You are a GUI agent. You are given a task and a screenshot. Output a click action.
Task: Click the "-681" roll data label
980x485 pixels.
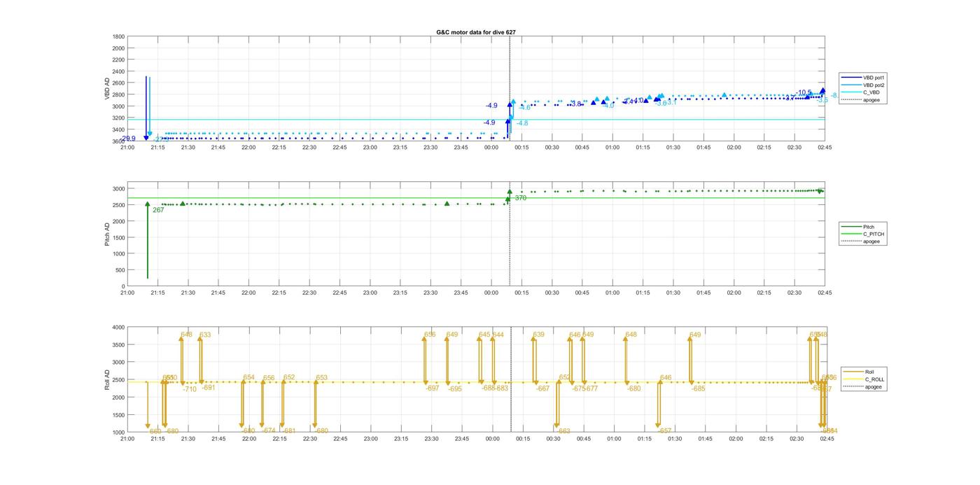(289, 431)
